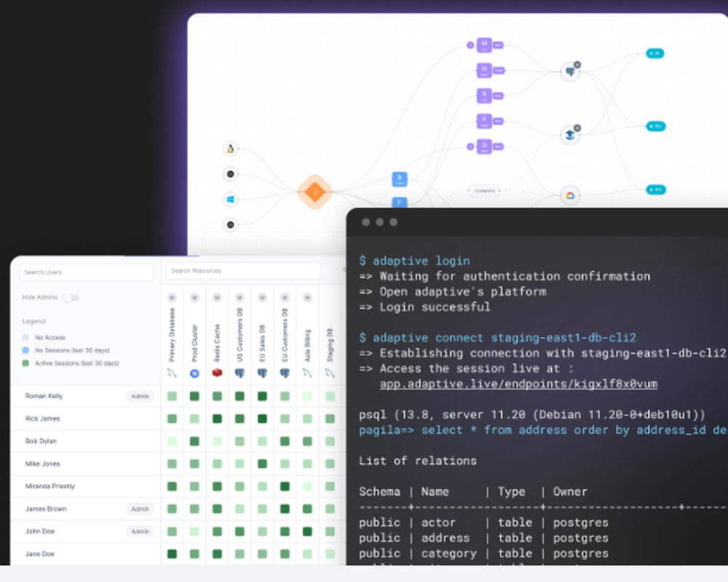This screenshot has width=728, height=582.
Task: Click the 'Owner' column header in terminal
Action: [x=570, y=492]
